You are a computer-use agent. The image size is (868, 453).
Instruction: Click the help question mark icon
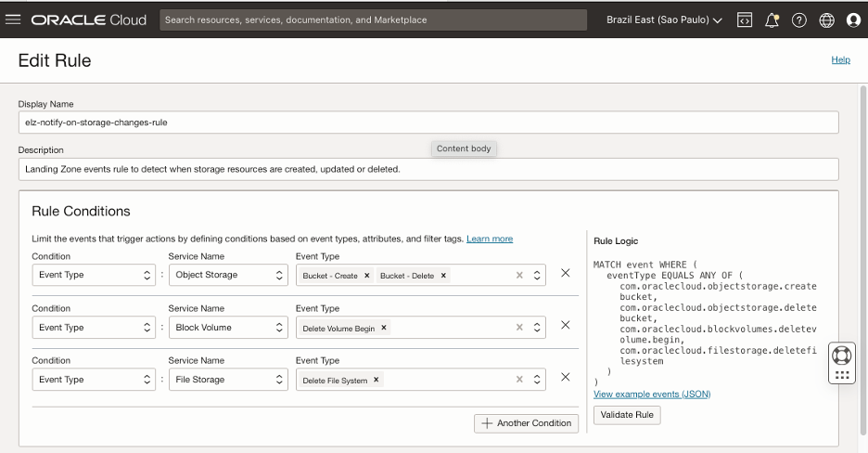click(x=798, y=19)
